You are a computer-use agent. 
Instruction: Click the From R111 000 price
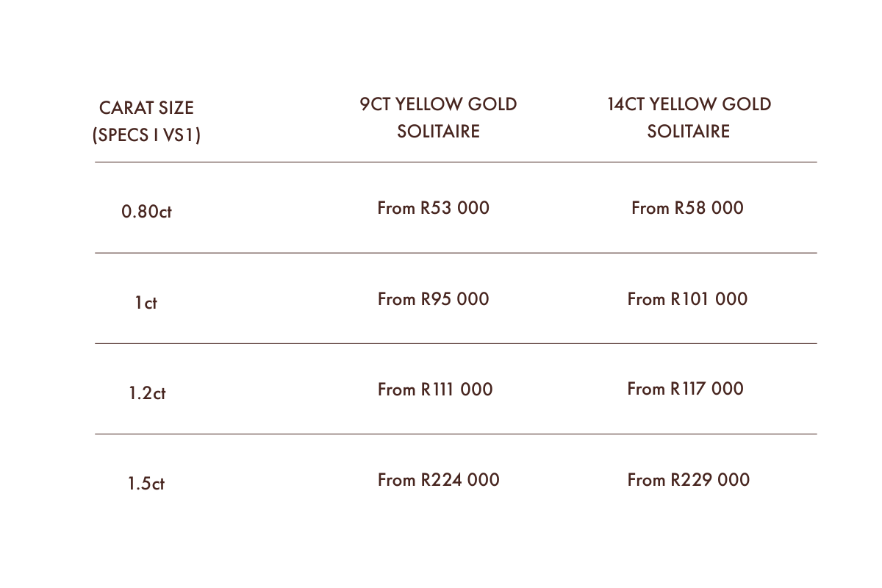coord(435,390)
